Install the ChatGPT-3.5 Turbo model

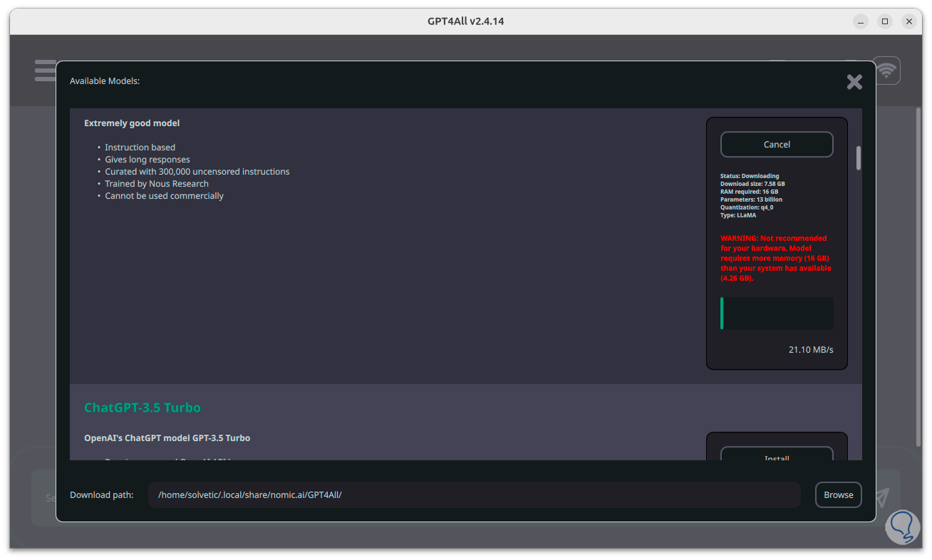(x=777, y=455)
